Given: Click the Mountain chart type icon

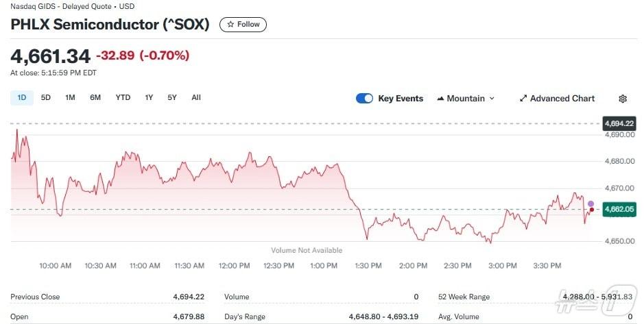Looking at the screenshot, I should tap(440, 99).
